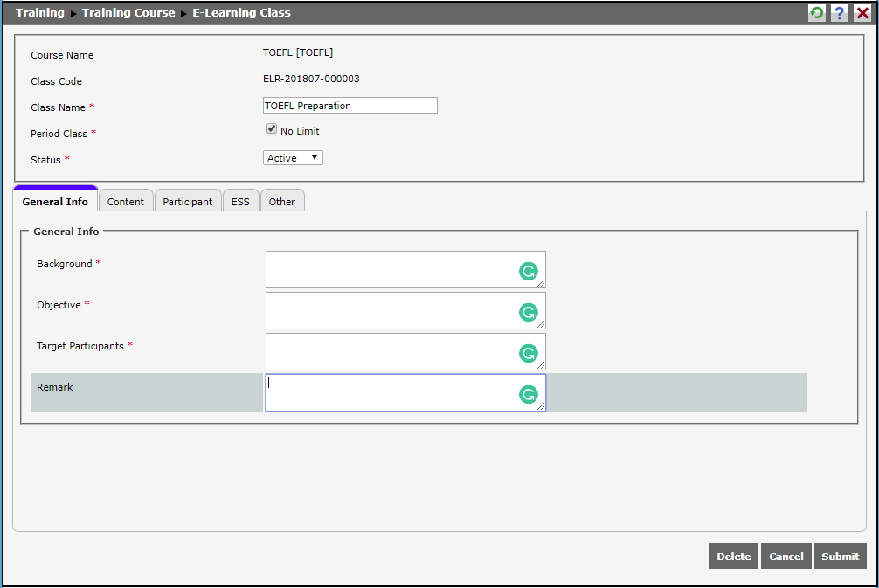Select the Other tab
This screenshot has width=879, height=588.
(281, 201)
